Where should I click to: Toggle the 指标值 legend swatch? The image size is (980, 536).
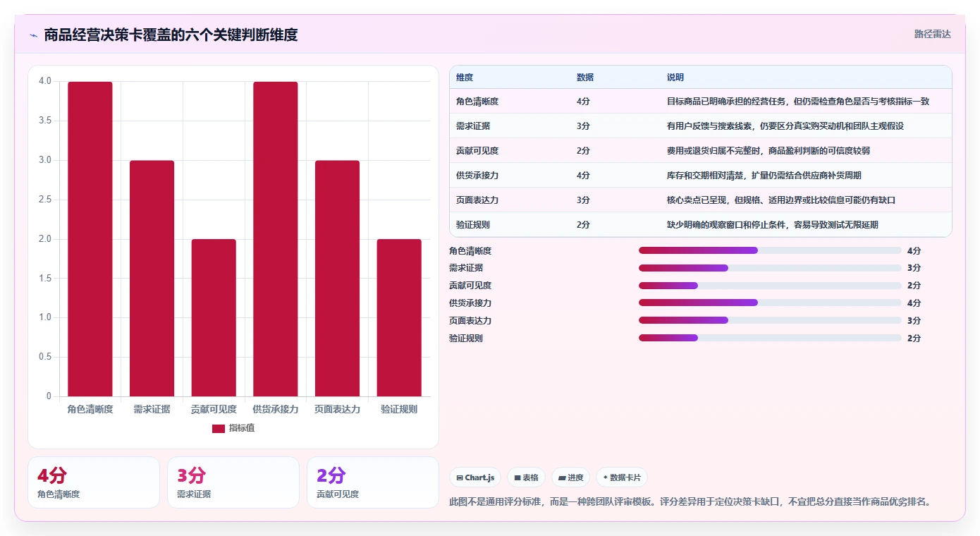pos(219,428)
